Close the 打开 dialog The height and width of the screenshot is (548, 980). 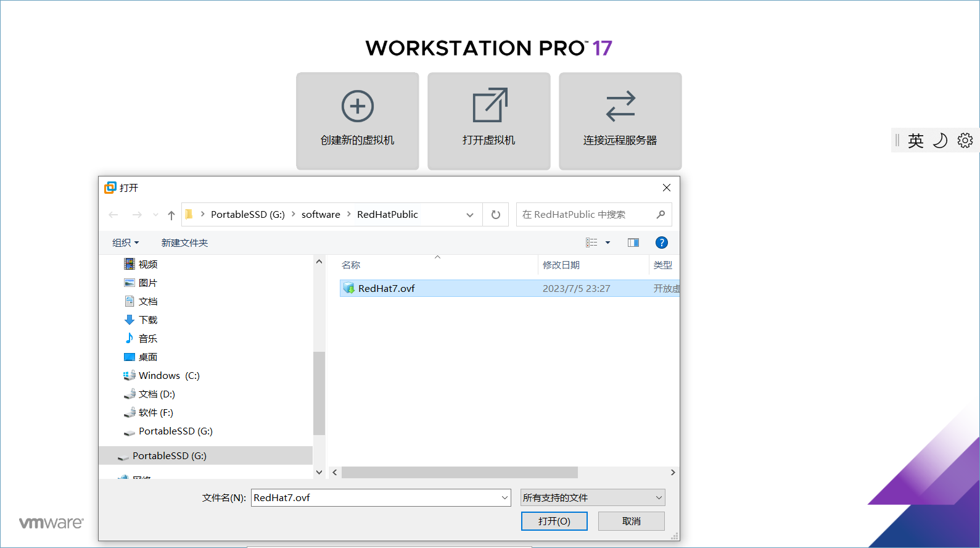pos(667,188)
